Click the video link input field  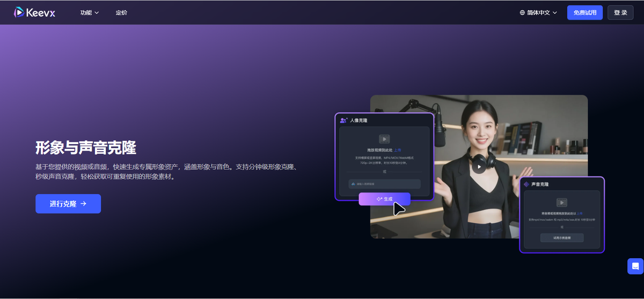(x=384, y=184)
